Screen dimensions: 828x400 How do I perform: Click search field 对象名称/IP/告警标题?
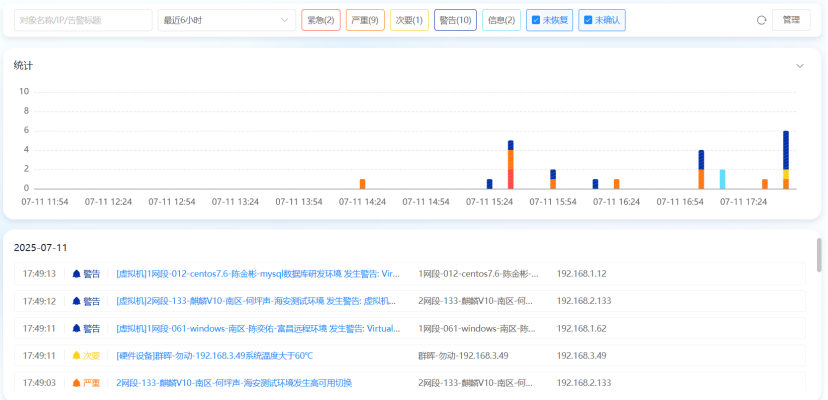coord(83,20)
